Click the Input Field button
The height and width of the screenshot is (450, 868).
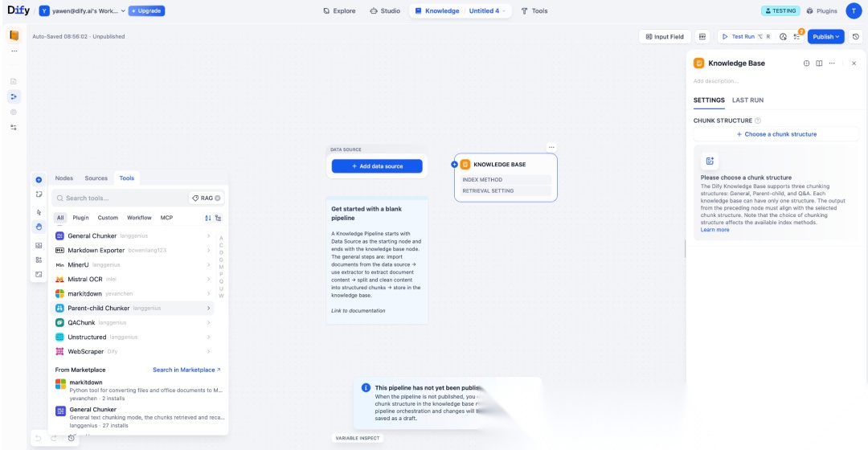(x=665, y=36)
